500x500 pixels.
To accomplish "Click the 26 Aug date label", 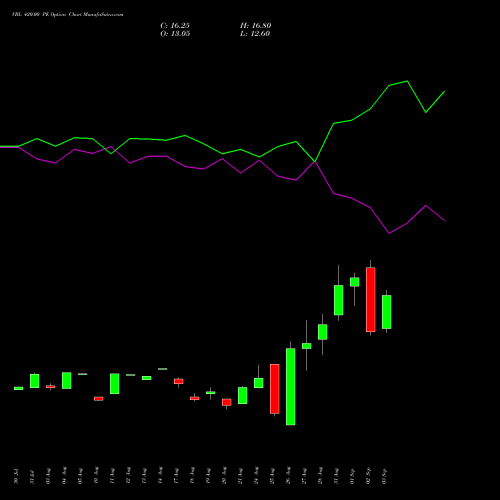I will tap(288, 476).
